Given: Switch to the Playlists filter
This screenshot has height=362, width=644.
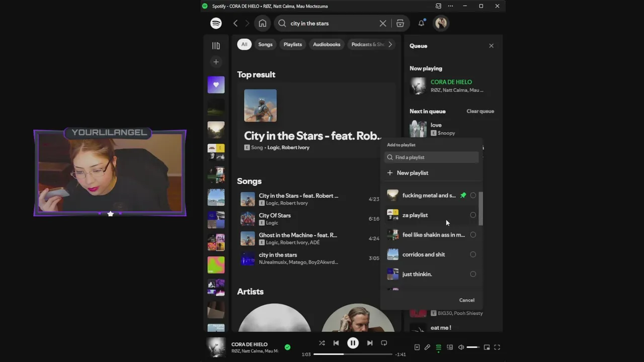Looking at the screenshot, I should [293, 44].
